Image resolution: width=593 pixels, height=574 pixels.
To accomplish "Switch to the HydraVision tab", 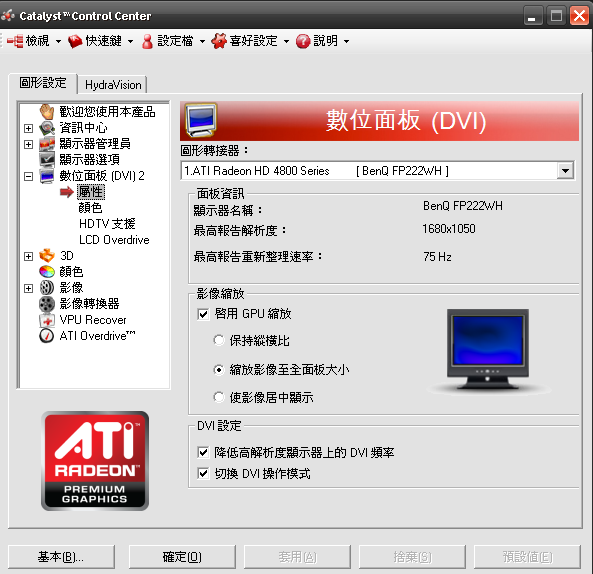I will coord(113,85).
